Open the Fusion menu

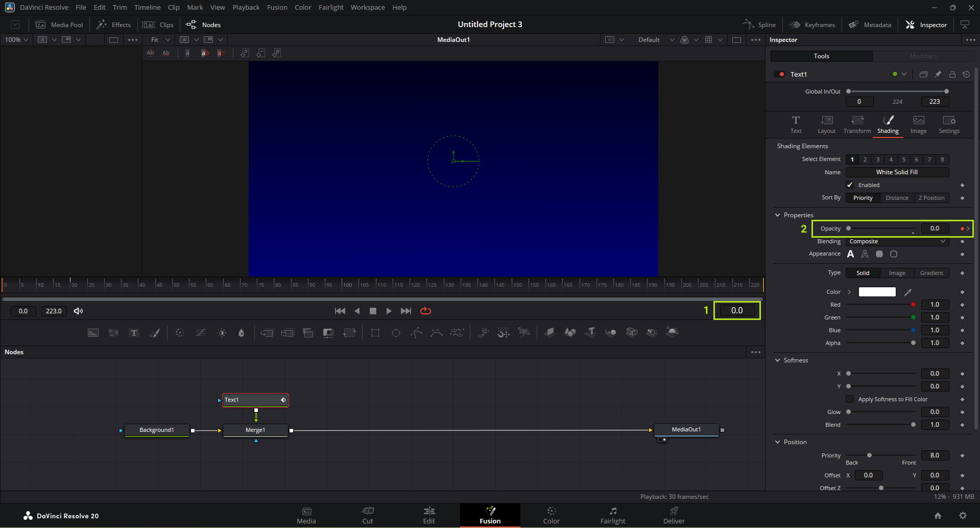(x=277, y=7)
